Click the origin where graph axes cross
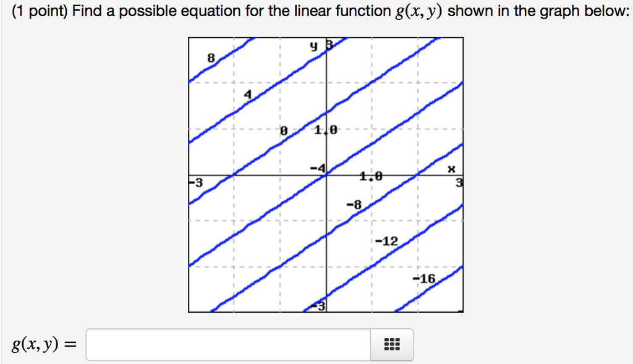Image resolution: width=633 pixels, height=364 pixels. pos(326,176)
